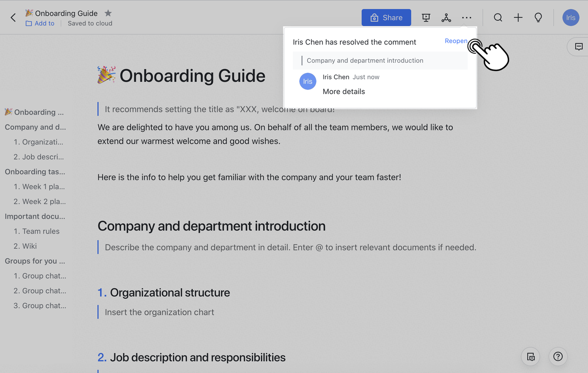
Task: Star the Onboarding Guide document
Action: tap(108, 13)
